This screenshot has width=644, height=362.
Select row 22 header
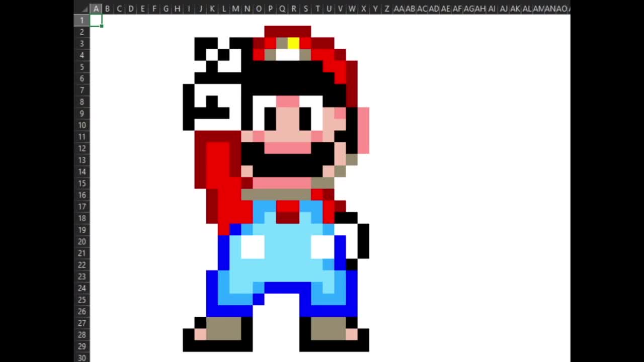pos(82,264)
